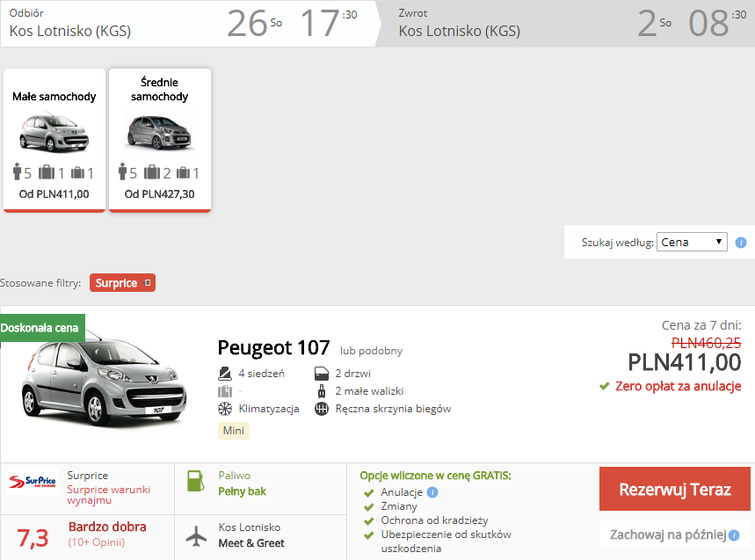Click the Bardzo dobra rating label
Viewport: 755px width, 560px height.
click(107, 527)
